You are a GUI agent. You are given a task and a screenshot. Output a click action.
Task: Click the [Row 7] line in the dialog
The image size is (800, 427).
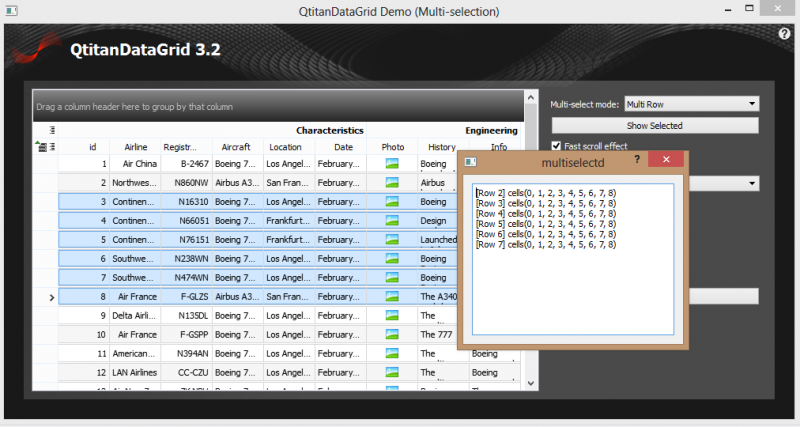(x=546, y=244)
